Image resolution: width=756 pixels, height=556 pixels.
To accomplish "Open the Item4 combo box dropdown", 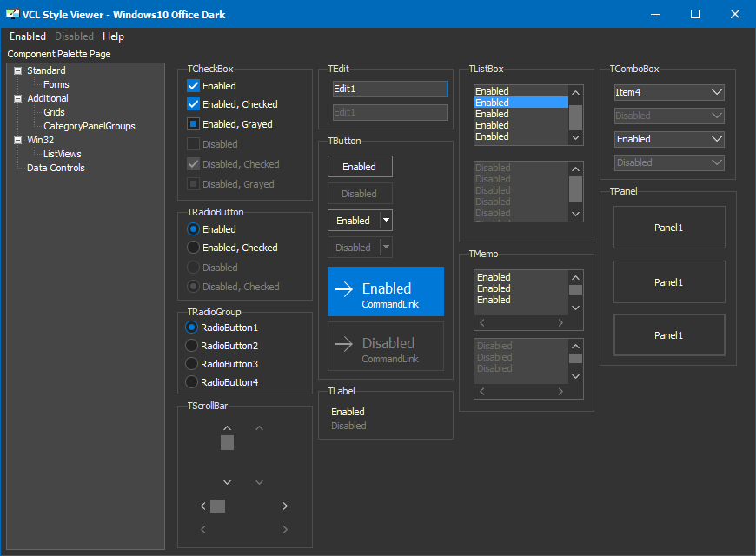I will [x=717, y=92].
